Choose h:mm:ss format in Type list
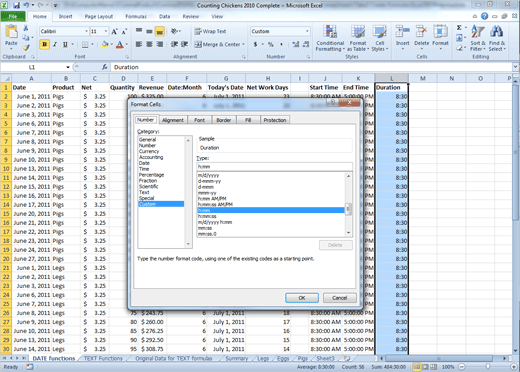 (207, 216)
